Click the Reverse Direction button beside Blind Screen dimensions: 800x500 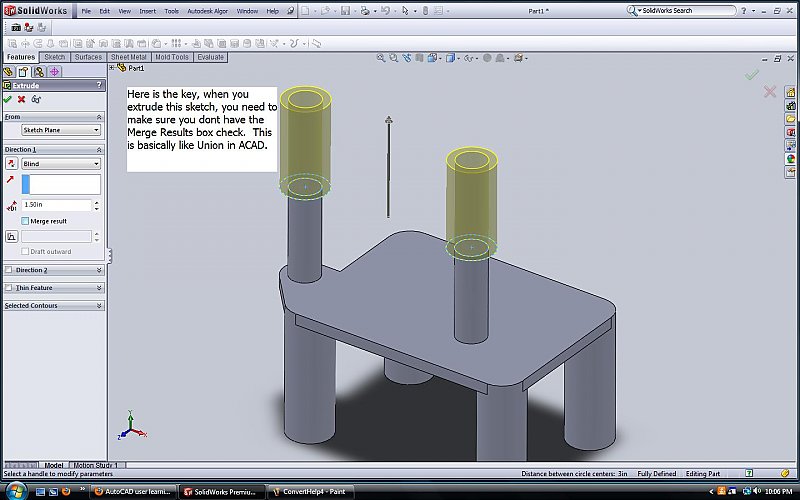pyautogui.click(x=11, y=163)
